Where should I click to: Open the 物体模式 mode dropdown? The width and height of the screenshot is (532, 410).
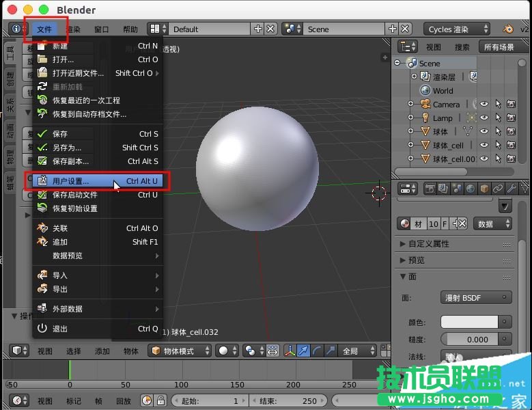point(179,351)
